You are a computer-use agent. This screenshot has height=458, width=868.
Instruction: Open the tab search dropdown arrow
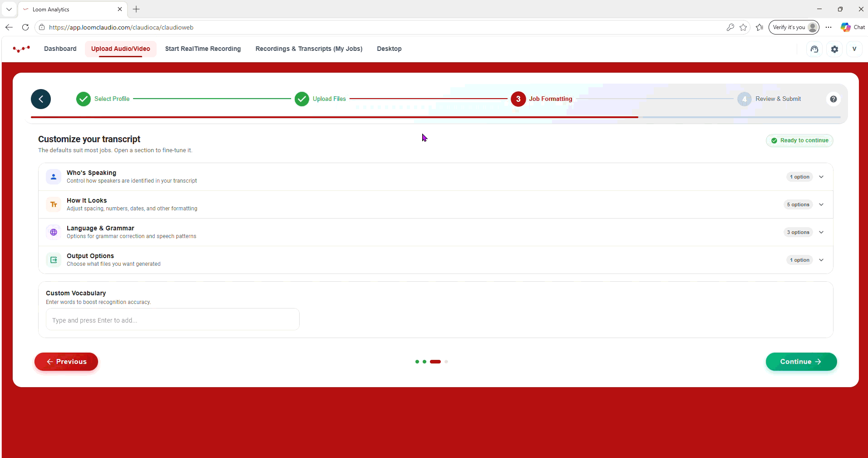click(x=9, y=9)
